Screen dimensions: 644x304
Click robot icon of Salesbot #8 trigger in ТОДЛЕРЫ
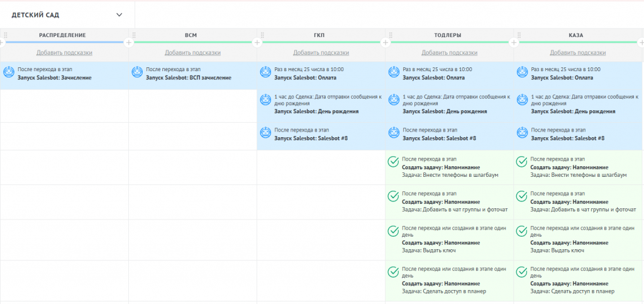pos(394,132)
